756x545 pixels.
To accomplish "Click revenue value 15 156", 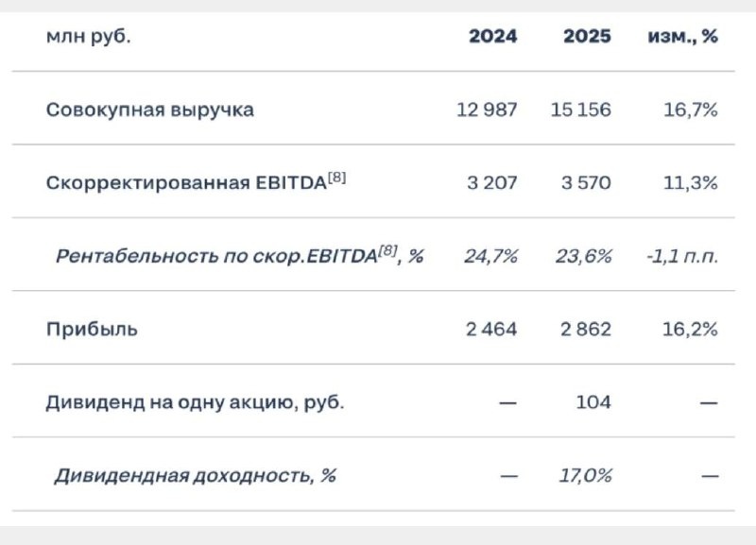I will coord(581,110).
